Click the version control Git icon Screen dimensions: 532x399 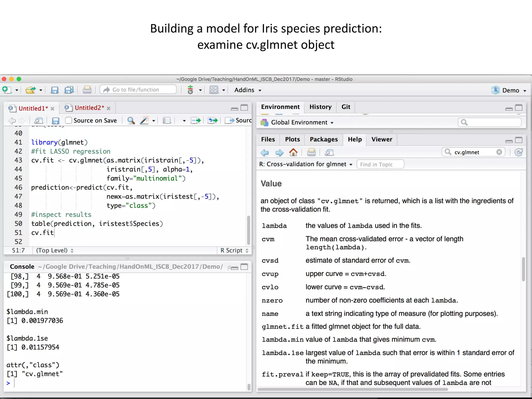pyautogui.click(x=190, y=90)
